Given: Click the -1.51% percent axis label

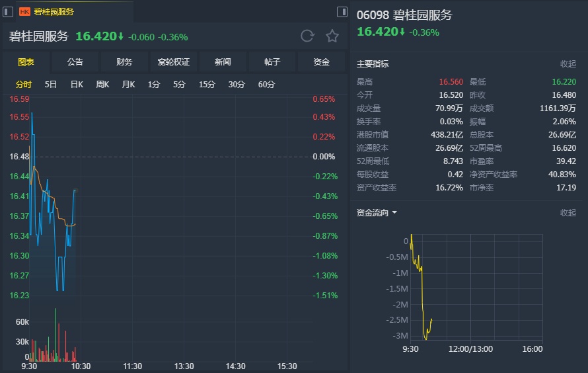Looking at the screenshot, I should [x=325, y=296].
